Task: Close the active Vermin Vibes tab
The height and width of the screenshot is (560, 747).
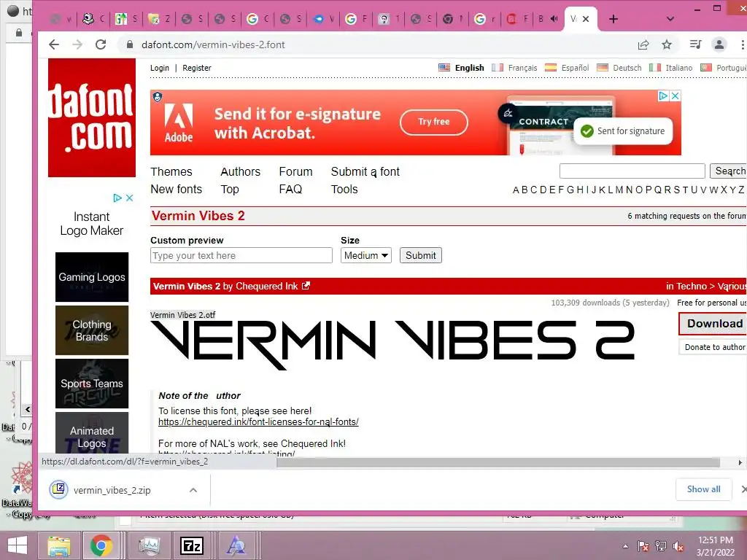Action: click(586, 19)
